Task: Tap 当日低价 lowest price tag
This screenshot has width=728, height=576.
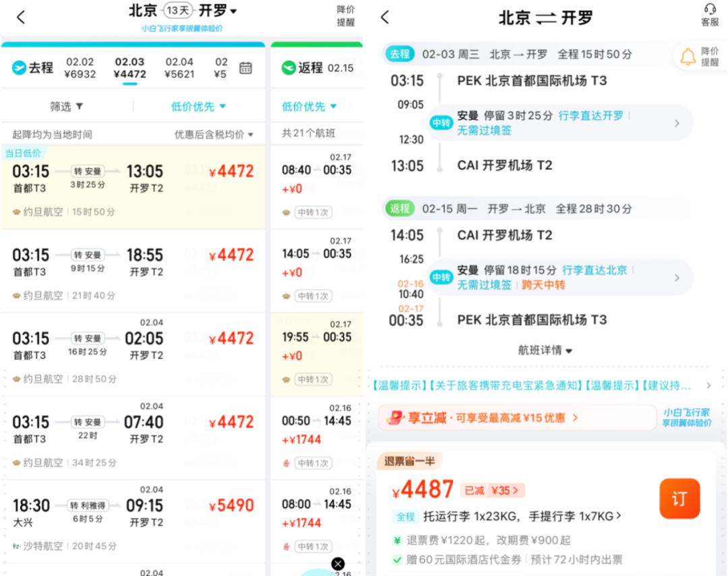Action: point(23,153)
